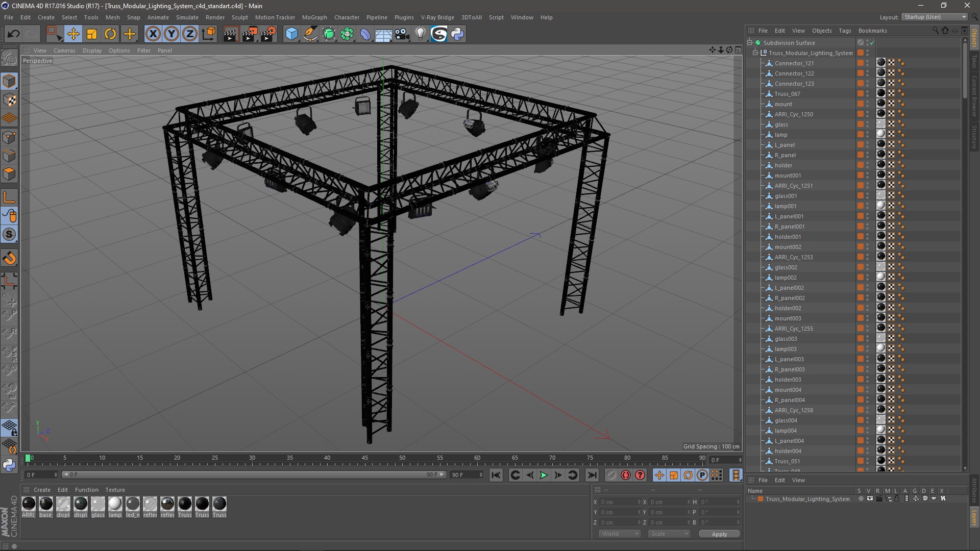This screenshot has height=551, width=980.
Task: Go to start of animation
Action: point(496,475)
